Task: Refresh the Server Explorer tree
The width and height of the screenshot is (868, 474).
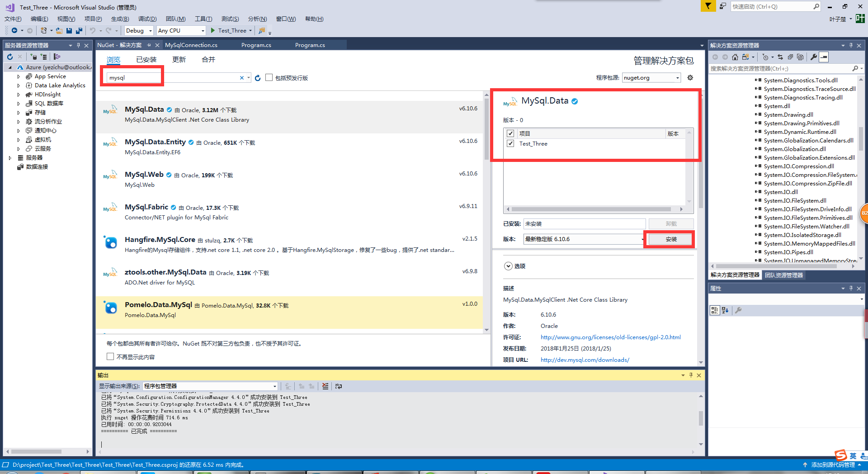Action: tap(10, 57)
